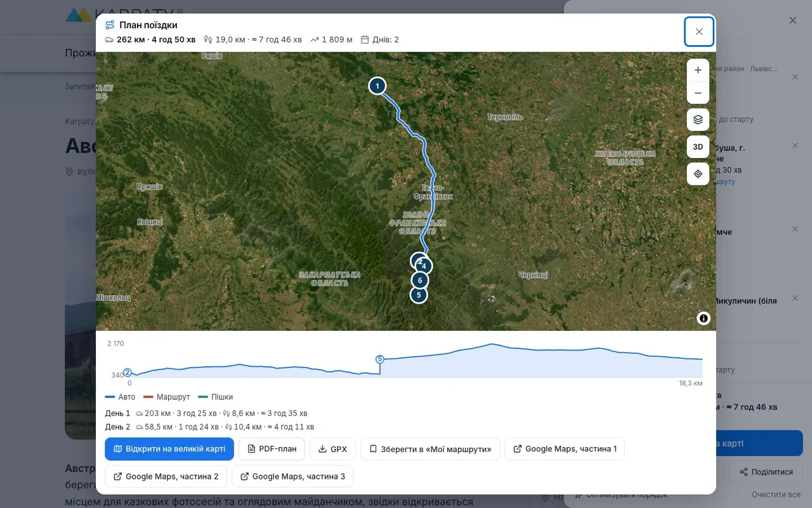Download the PDF plan
The image size is (812, 508).
tap(272, 449)
